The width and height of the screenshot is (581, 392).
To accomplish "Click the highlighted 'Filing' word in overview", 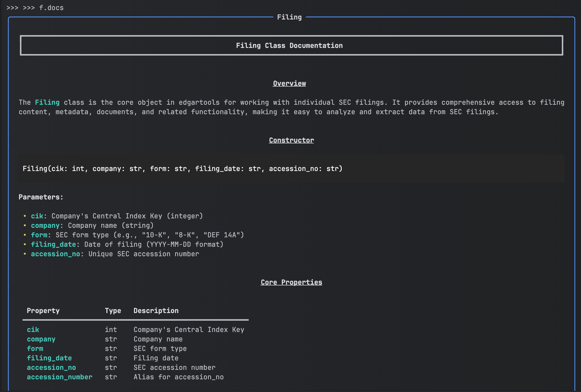I will pos(47,103).
